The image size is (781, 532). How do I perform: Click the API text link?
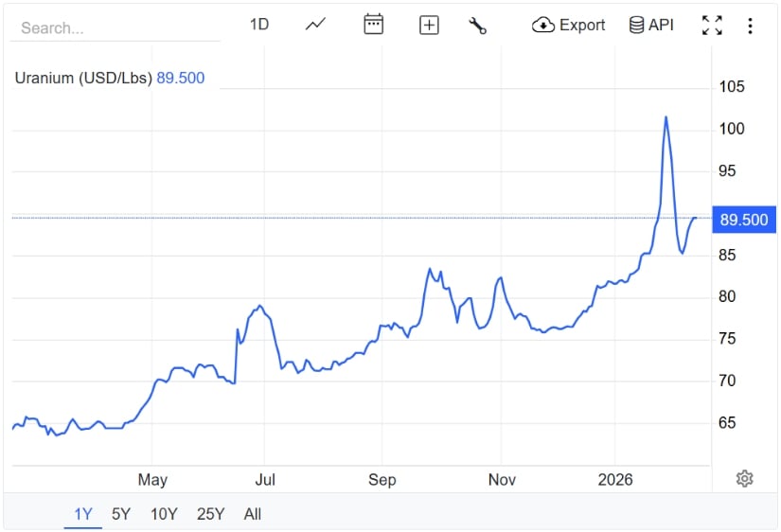(661, 26)
